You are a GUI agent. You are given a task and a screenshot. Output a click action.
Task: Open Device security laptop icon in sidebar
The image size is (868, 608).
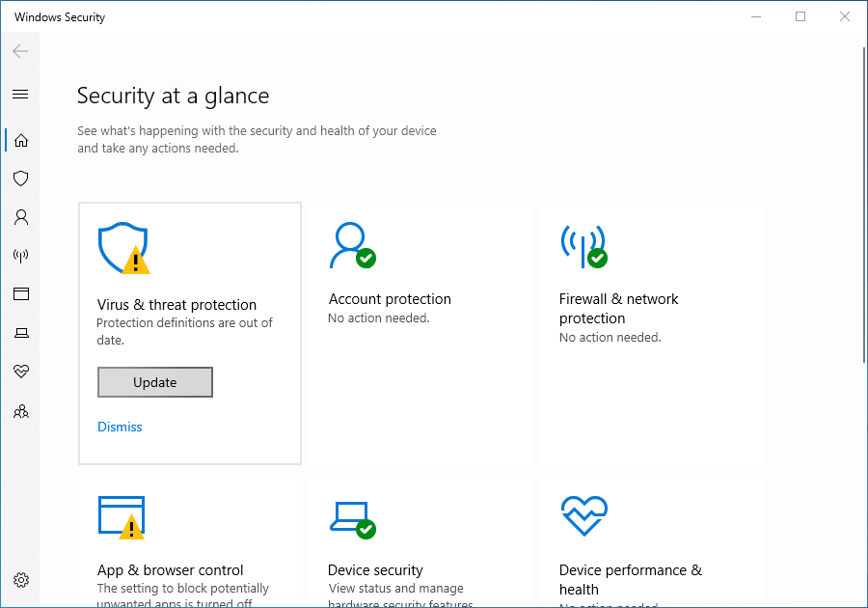(21, 333)
